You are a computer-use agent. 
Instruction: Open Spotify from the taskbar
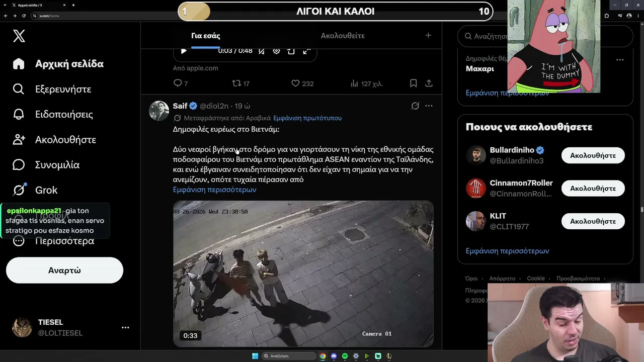click(x=345, y=356)
